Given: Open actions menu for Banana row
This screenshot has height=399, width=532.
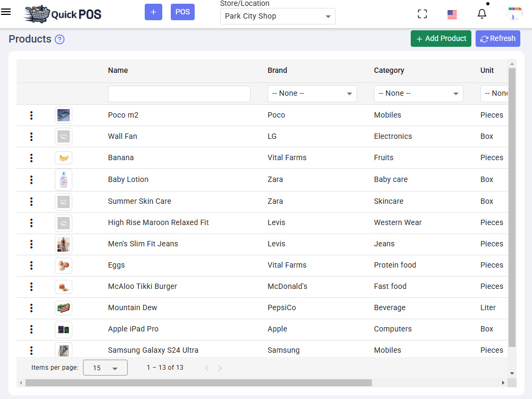Looking at the screenshot, I should (x=31, y=158).
